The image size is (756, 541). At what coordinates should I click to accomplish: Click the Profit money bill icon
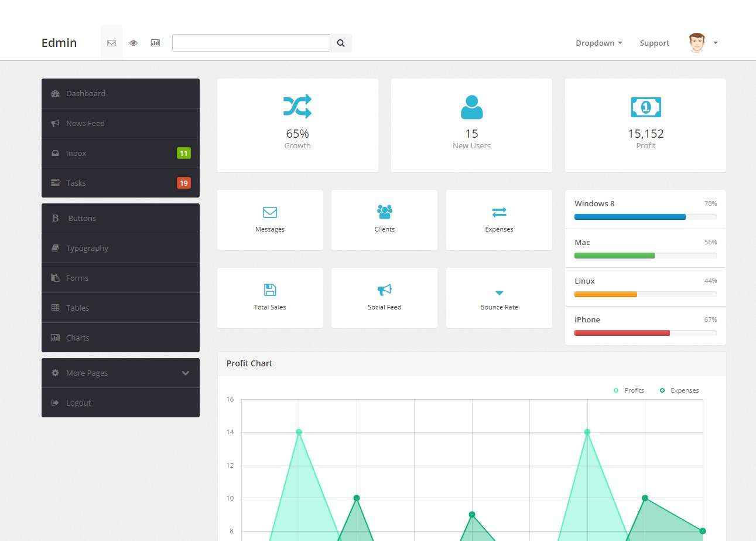pos(645,107)
